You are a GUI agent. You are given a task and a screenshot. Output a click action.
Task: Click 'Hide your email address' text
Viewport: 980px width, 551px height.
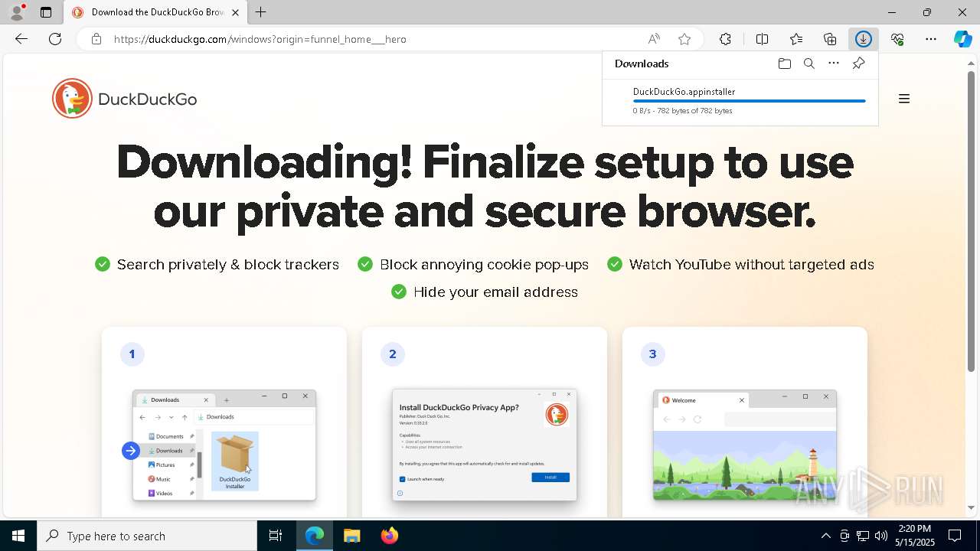pyautogui.click(x=495, y=292)
